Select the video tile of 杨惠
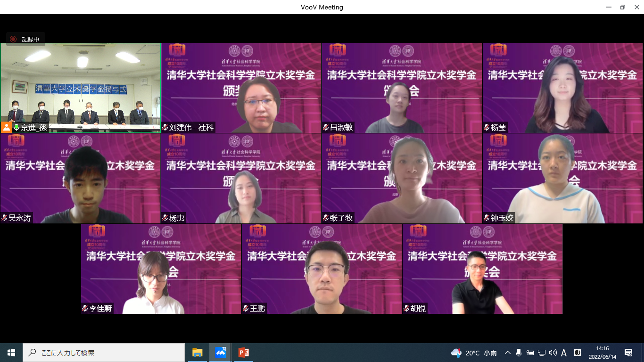Image resolution: width=644 pixels, height=362 pixels. 241,179
